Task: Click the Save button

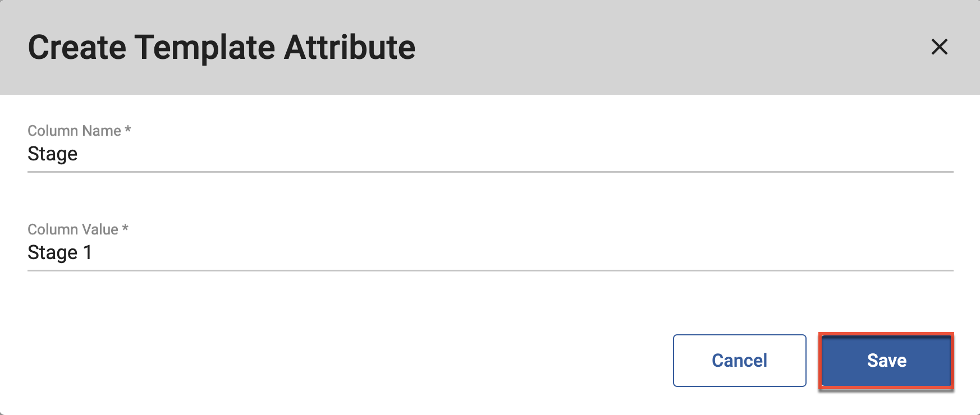Action: (x=886, y=361)
